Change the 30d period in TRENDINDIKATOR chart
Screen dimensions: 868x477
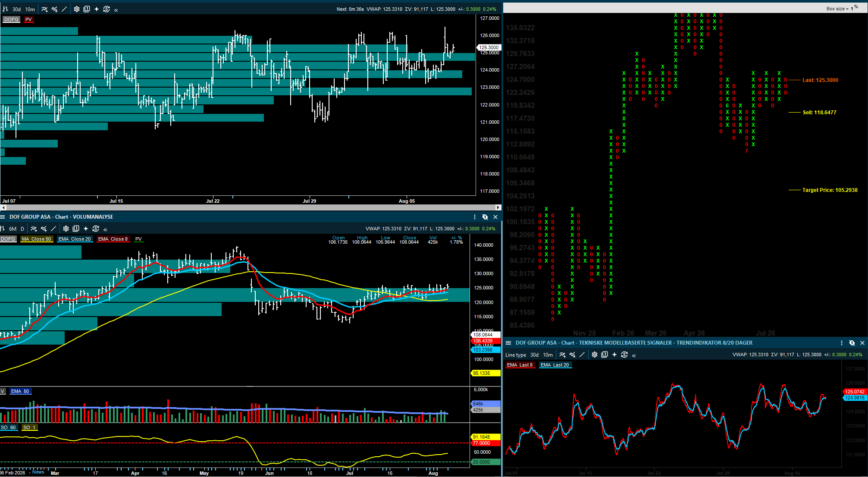[534, 355]
